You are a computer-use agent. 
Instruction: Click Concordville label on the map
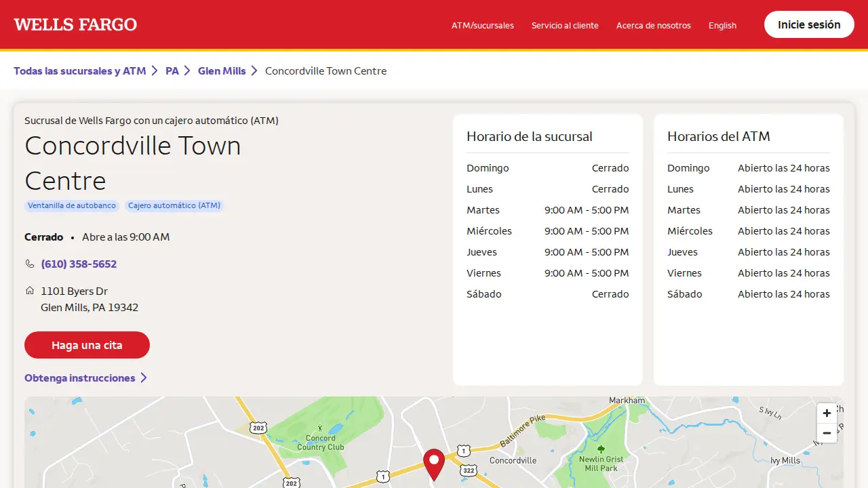coord(513,460)
